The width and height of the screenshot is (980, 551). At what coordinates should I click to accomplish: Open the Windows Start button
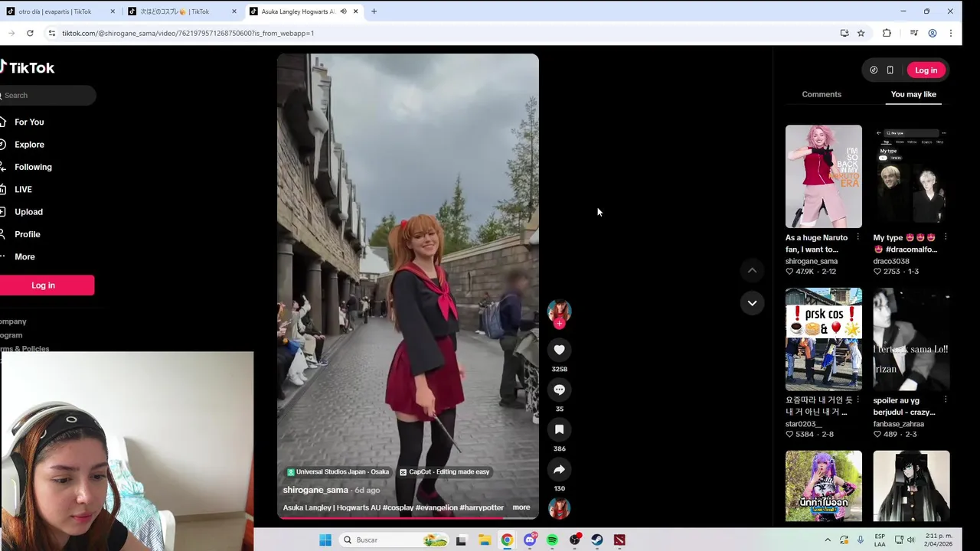click(x=325, y=540)
